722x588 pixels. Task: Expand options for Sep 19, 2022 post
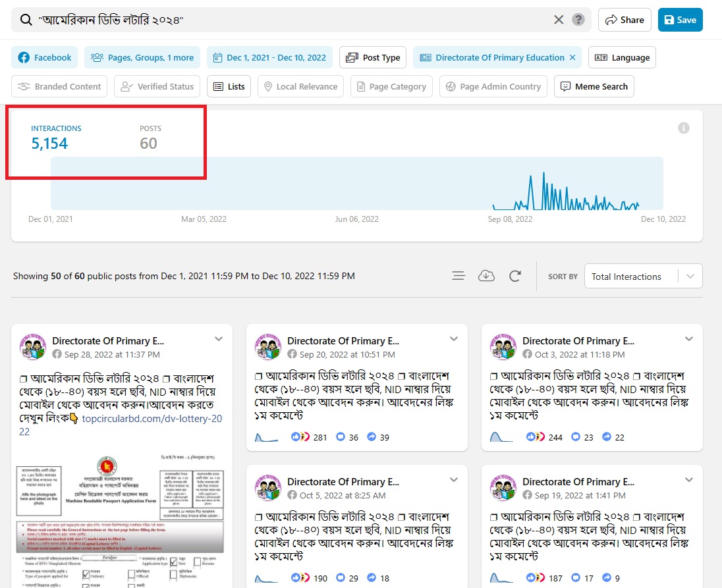(x=689, y=480)
